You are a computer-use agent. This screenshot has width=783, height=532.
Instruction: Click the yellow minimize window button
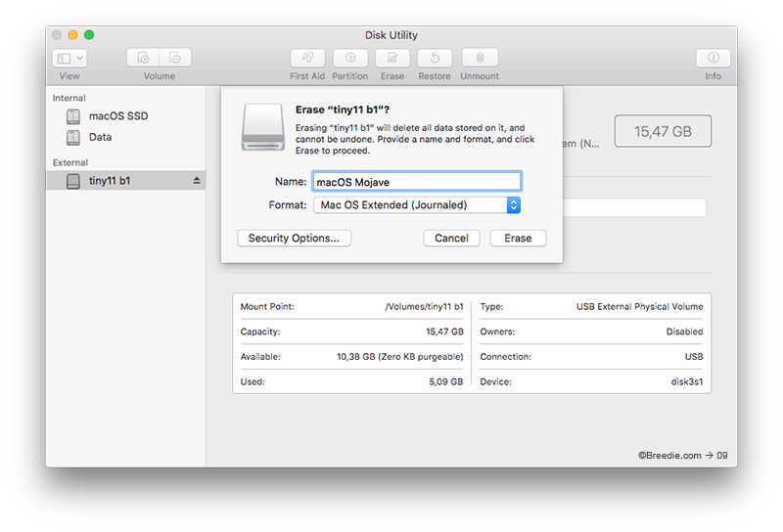(x=72, y=34)
